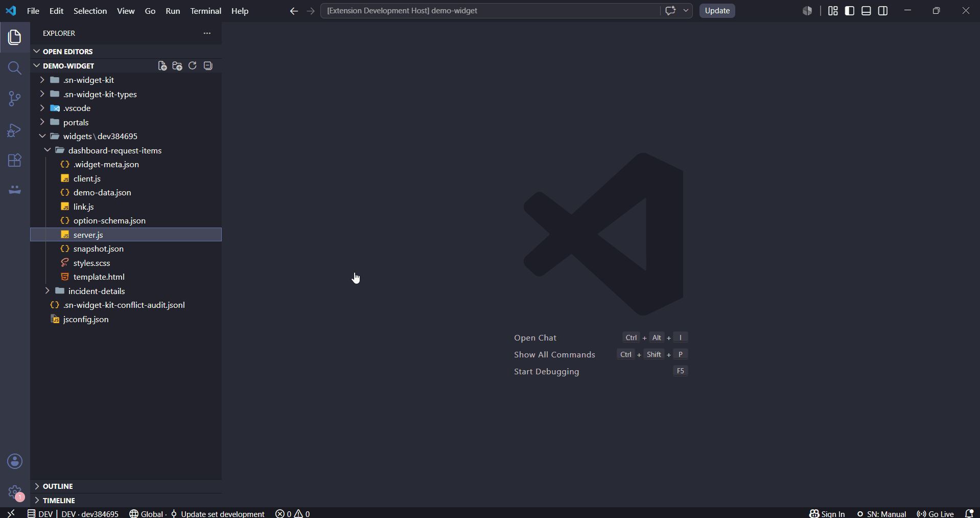
Task: Toggle the bottom panel
Action: click(866, 11)
